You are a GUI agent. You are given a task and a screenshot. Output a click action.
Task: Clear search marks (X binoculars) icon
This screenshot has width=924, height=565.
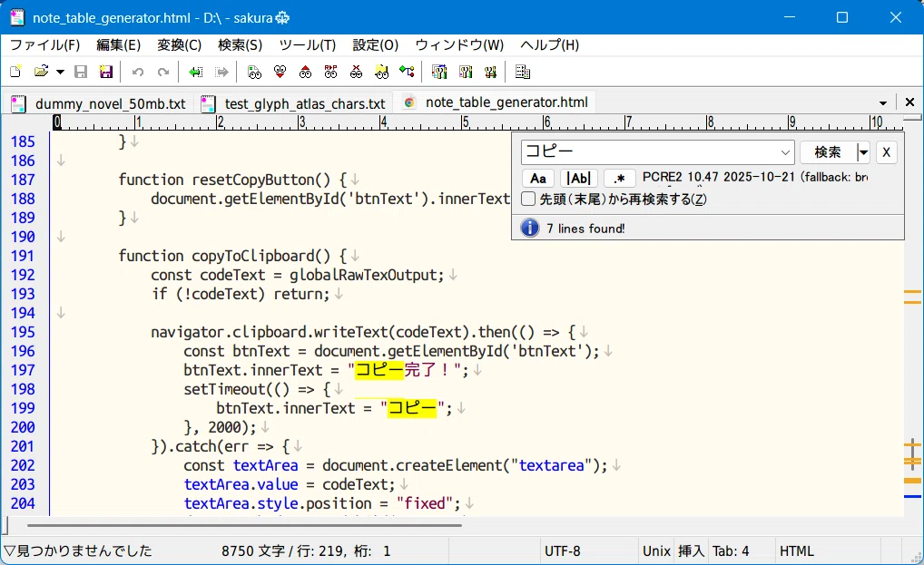356,72
